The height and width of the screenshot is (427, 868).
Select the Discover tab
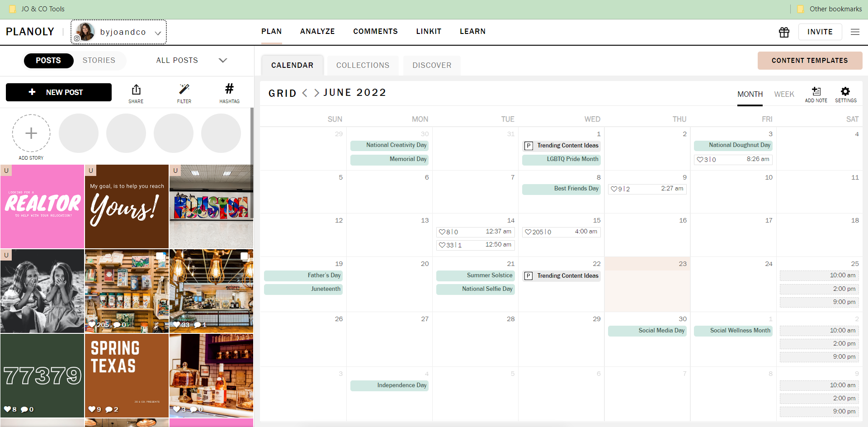pyautogui.click(x=432, y=66)
